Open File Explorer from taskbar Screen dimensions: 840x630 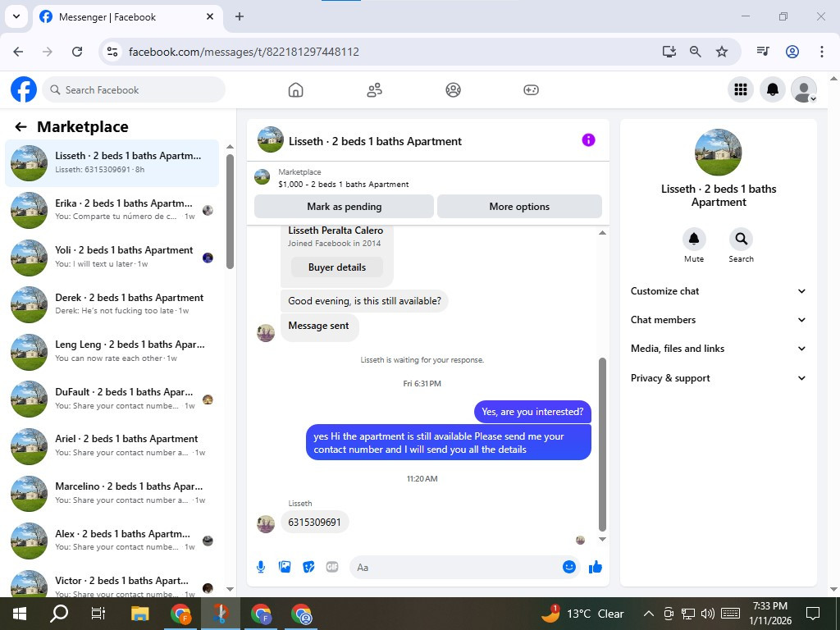click(140, 614)
